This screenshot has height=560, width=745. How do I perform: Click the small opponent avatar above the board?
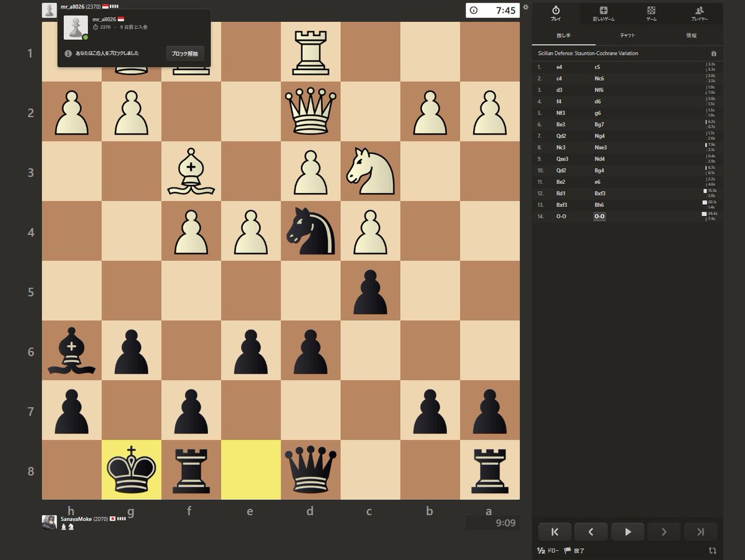[x=49, y=9]
